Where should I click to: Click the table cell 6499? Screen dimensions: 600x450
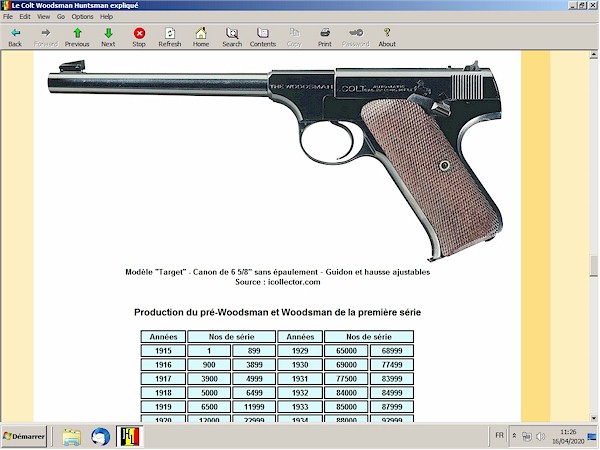coord(254,393)
